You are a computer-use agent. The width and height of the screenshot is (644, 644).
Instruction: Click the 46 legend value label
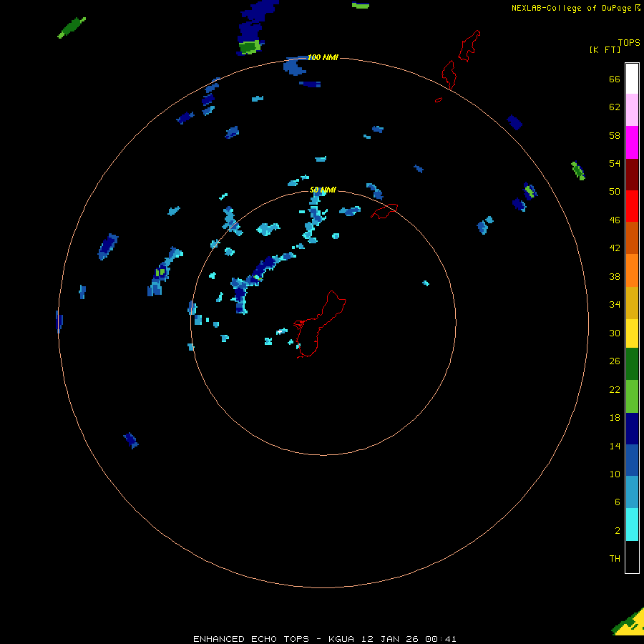(x=615, y=220)
